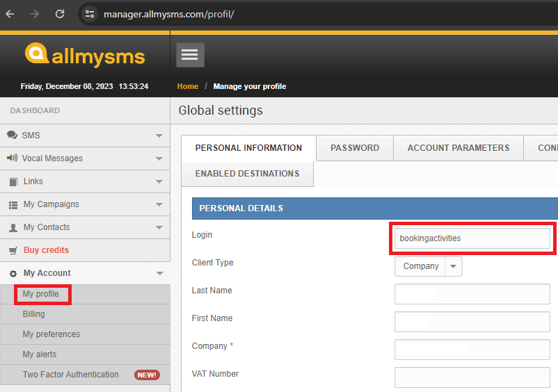This screenshot has height=392, width=558.
Task: Click the Links book icon
Action: pos(13,181)
